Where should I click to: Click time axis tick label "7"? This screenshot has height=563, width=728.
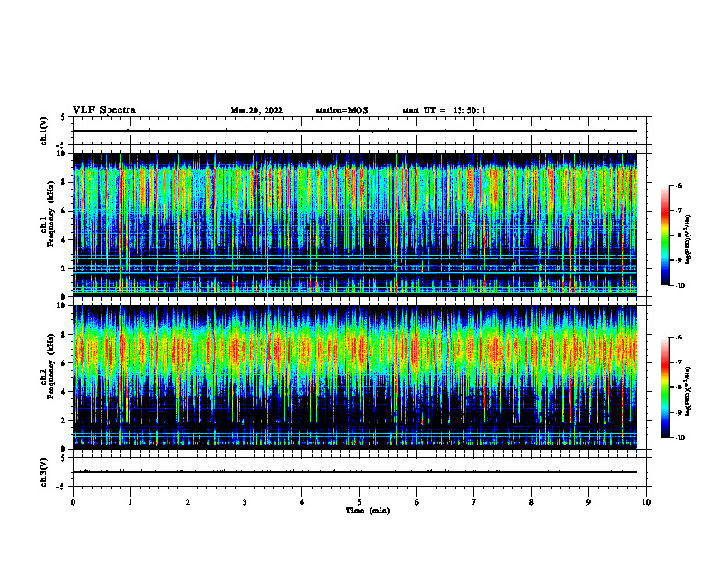coord(474,502)
